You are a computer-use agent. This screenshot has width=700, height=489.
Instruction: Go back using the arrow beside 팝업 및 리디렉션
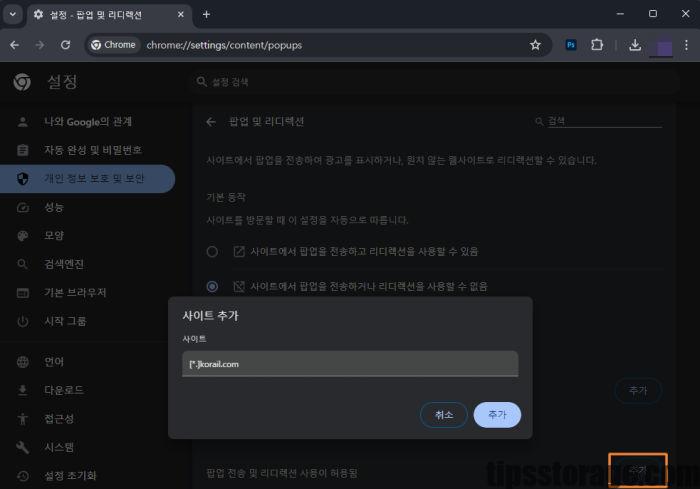pos(211,121)
